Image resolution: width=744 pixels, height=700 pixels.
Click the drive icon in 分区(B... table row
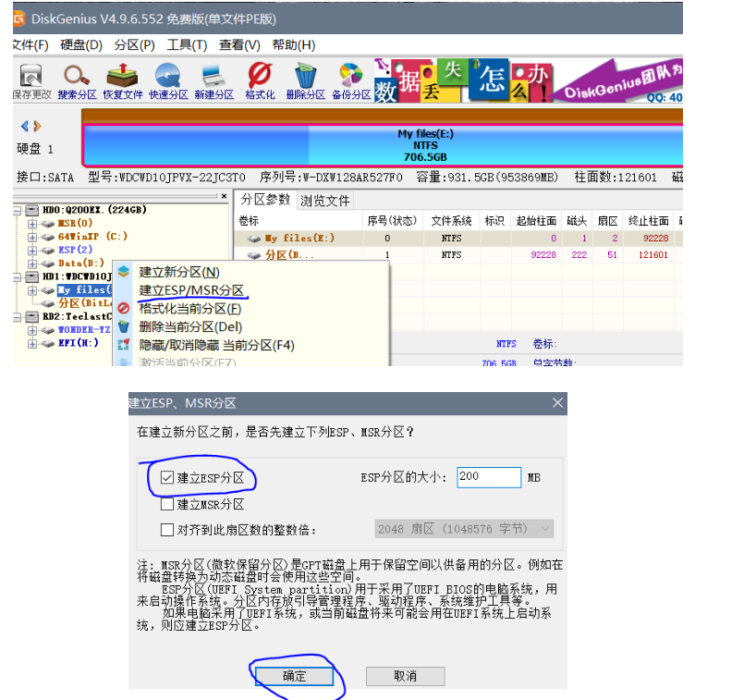pyautogui.click(x=254, y=255)
